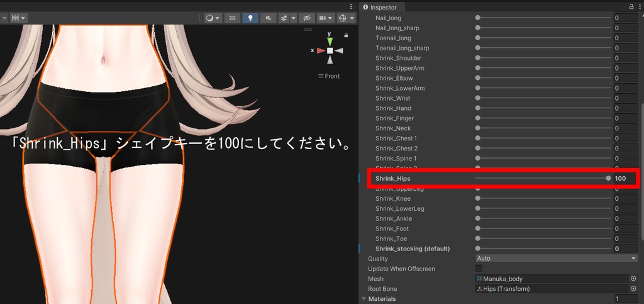Open the draw mode shading dropdown
Viewport: 644px width, 304px height.
[x=213, y=18]
